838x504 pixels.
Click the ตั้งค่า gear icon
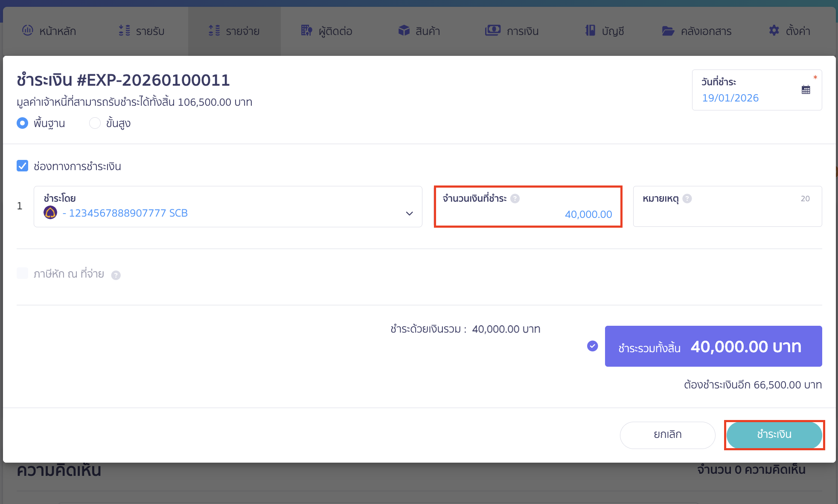(x=774, y=31)
